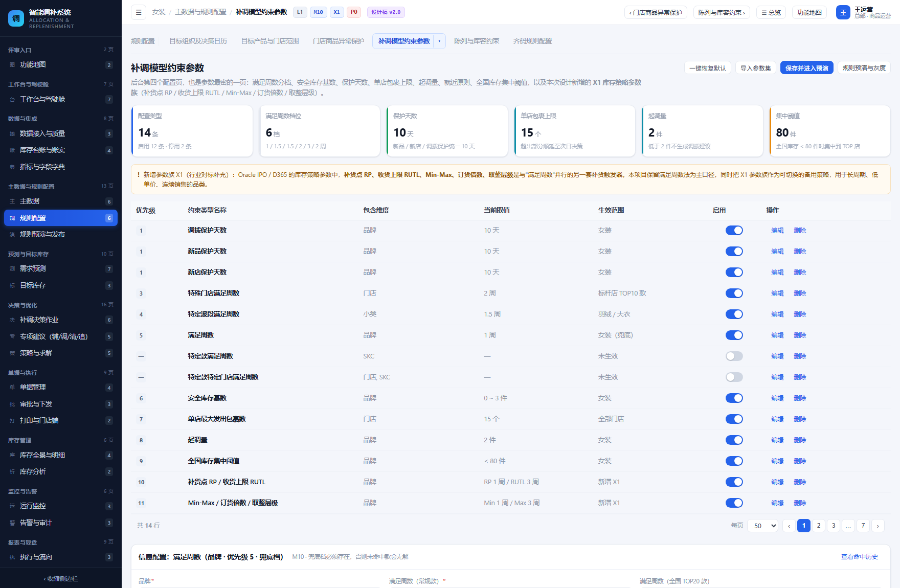900x588 pixels.
Task: Open 告警与审计 sidebar item
Action: click(x=61, y=523)
